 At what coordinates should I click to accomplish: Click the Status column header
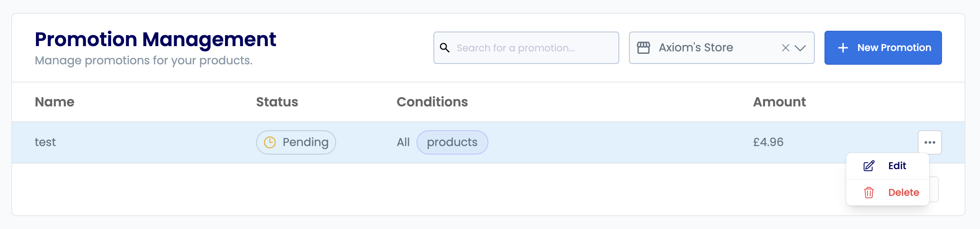tap(277, 102)
